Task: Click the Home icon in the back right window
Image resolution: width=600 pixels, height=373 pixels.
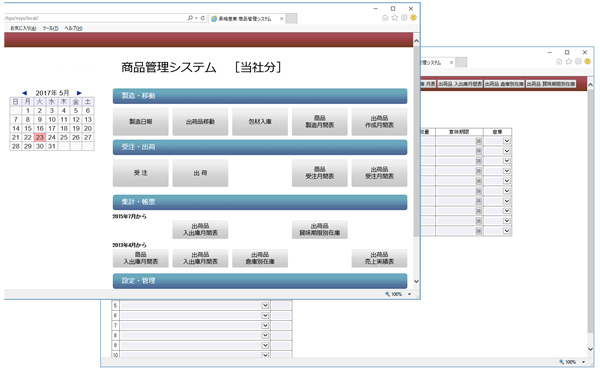Action: [x=559, y=62]
